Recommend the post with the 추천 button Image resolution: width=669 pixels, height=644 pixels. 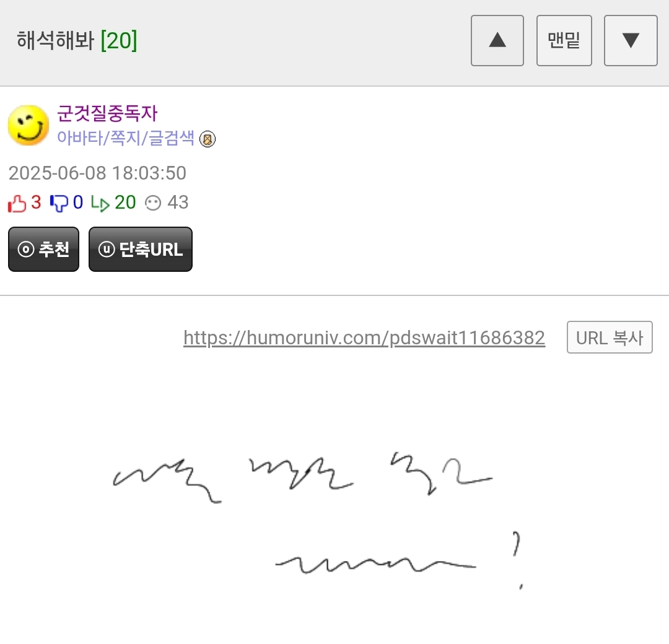(x=43, y=249)
